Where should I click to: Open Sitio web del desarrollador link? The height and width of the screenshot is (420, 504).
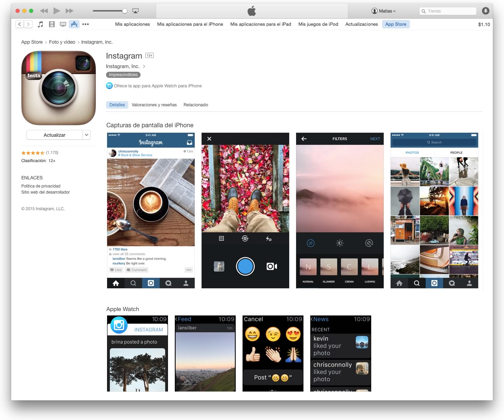click(45, 192)
